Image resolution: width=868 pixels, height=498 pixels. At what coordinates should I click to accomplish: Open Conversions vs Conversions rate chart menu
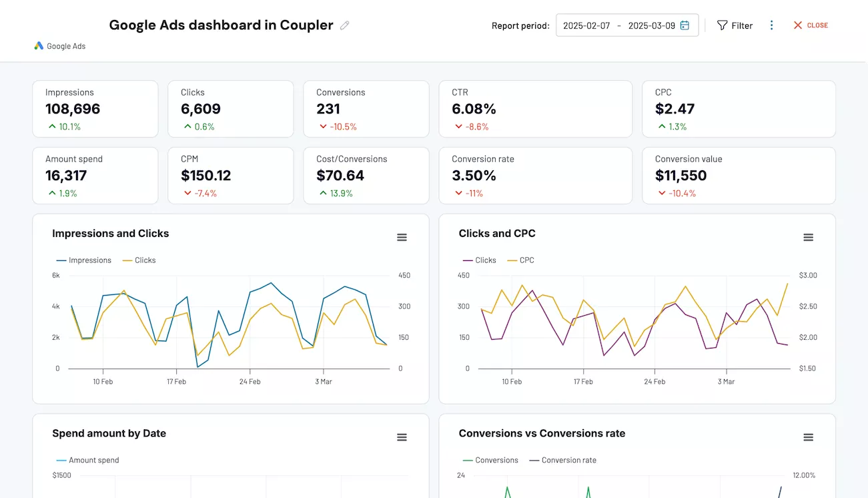pyautogui.click(x=808, y=437)
